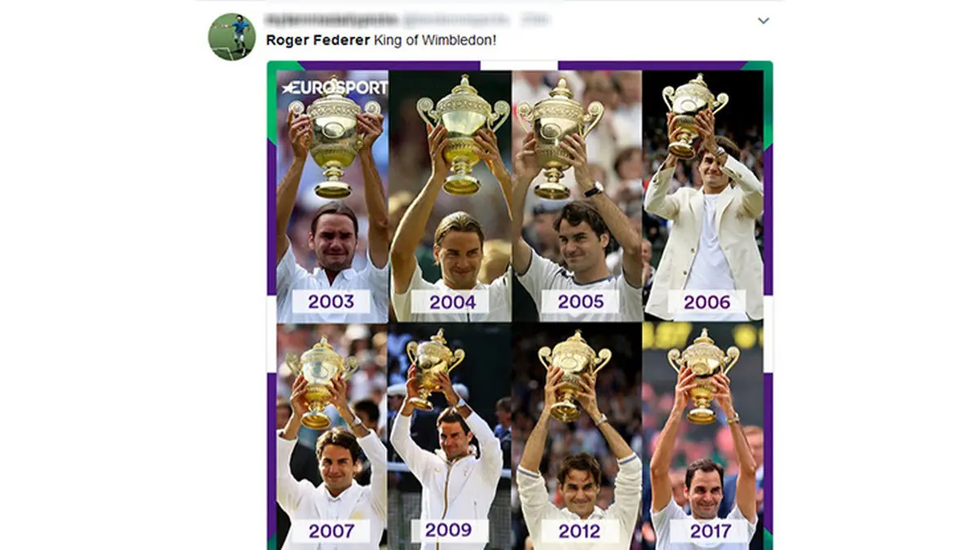Screen dimensions: 980x550
Task: Open the 2012 trophy photo
Action: (577, 436)
